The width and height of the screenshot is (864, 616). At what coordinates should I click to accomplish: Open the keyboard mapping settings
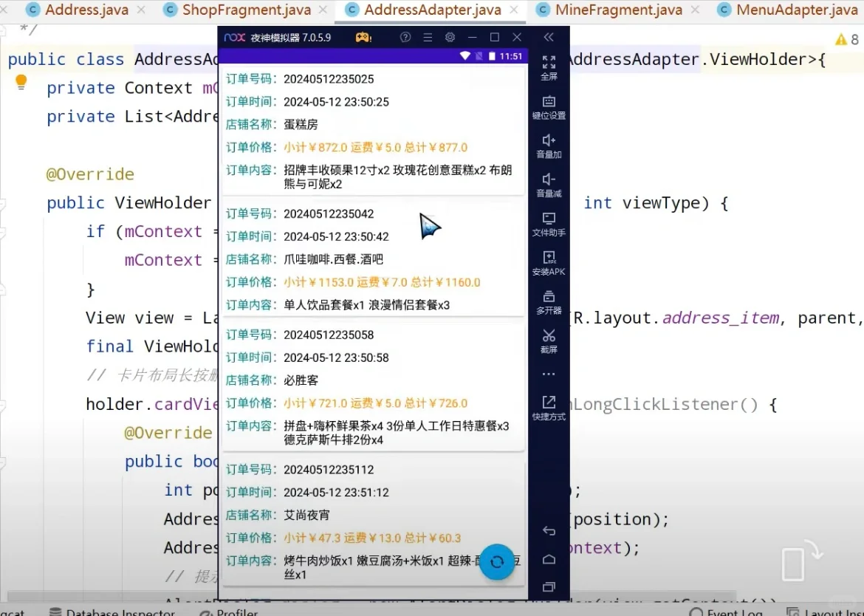click(x=549, y=107)
